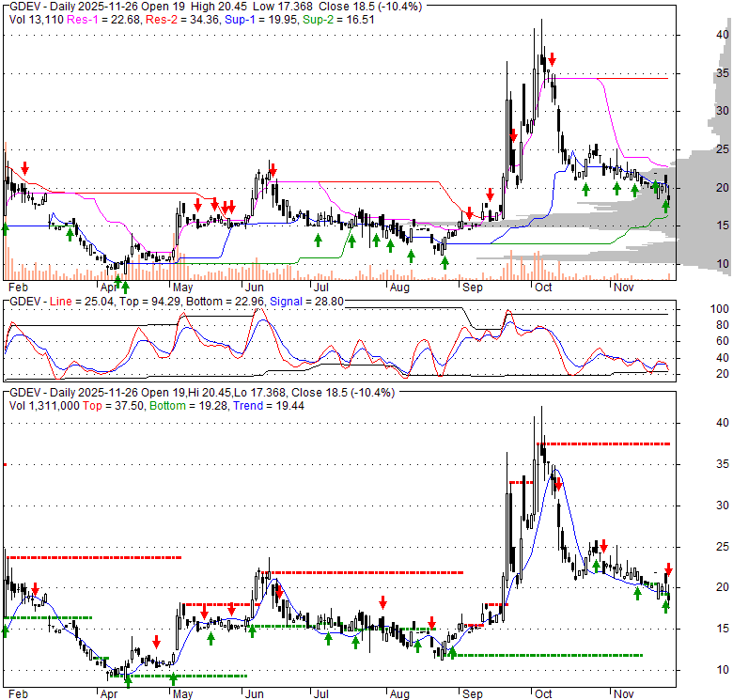Select the 'Bottom = 22.96' oscillator label
Screen dimensions: 733x700
225,302
